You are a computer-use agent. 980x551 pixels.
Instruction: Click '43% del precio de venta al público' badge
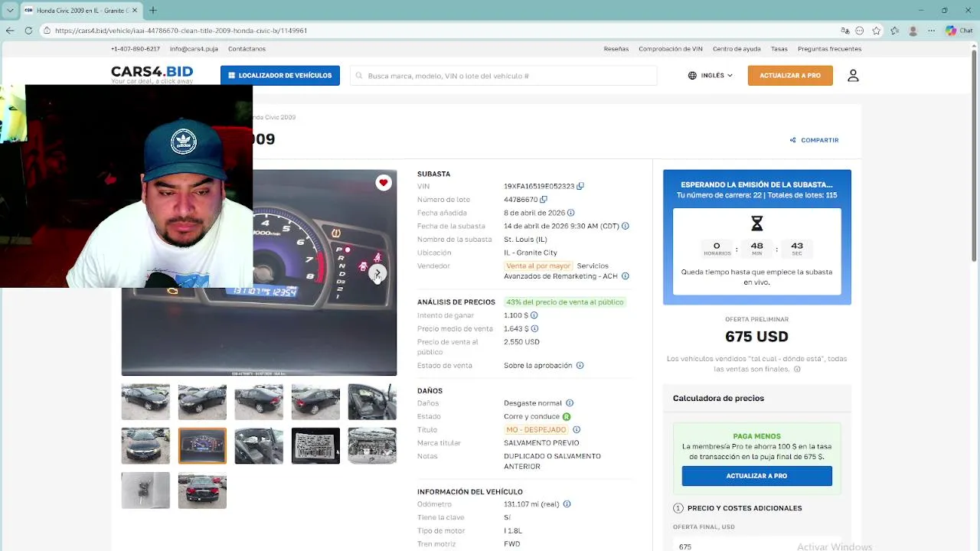click(565, 302)
